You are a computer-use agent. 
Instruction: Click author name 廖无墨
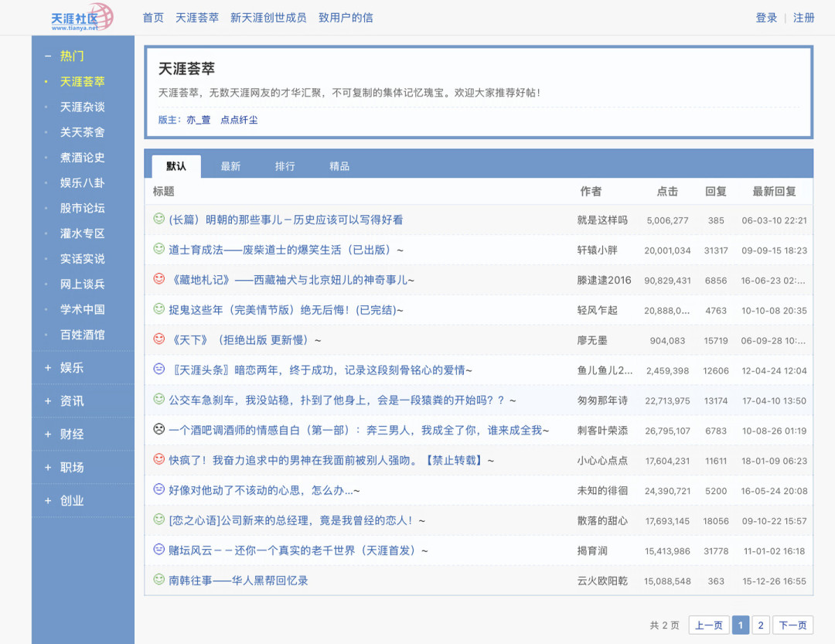tap(592, 340)
